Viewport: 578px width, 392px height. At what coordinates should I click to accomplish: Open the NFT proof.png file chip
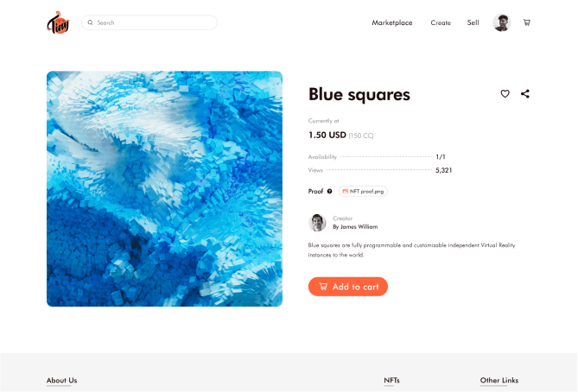363,191
